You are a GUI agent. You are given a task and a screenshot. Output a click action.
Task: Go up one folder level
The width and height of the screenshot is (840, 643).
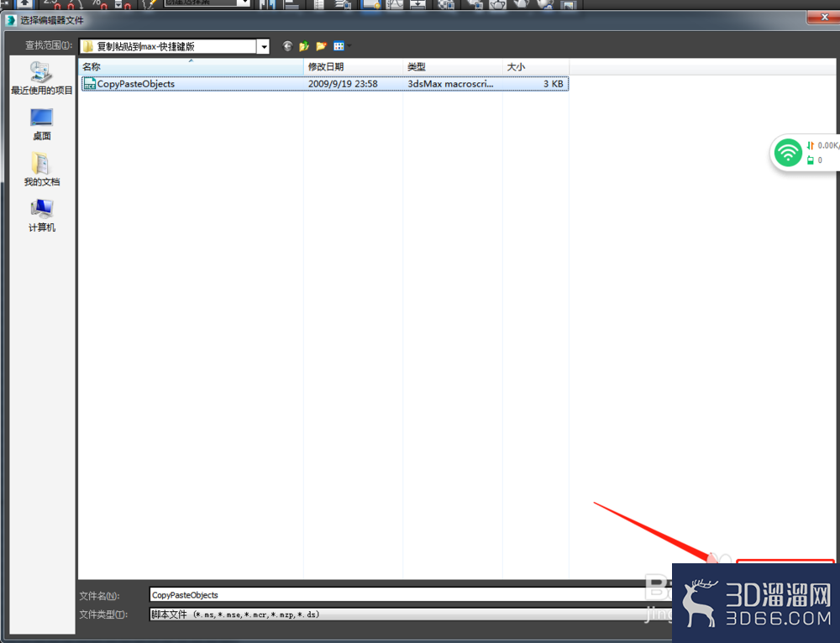(x=304, y=46)
